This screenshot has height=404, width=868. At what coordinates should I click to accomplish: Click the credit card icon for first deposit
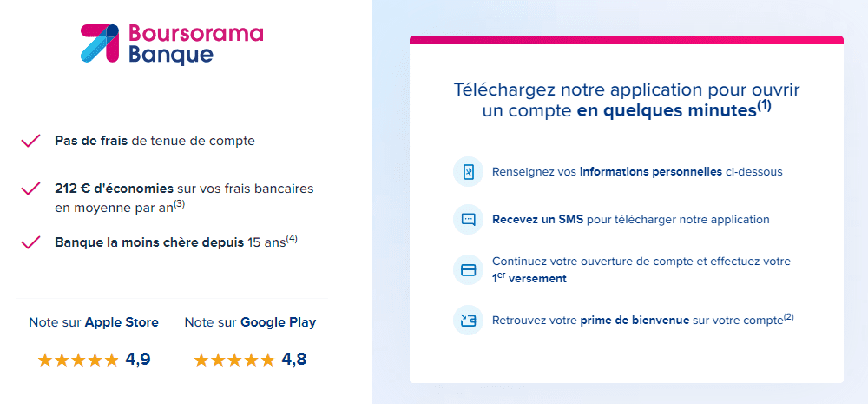click(468, 269)
